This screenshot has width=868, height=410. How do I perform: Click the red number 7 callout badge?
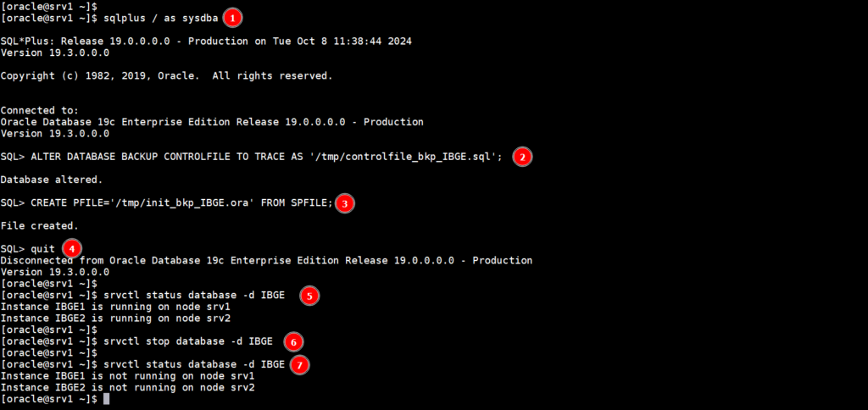point(299,364)
